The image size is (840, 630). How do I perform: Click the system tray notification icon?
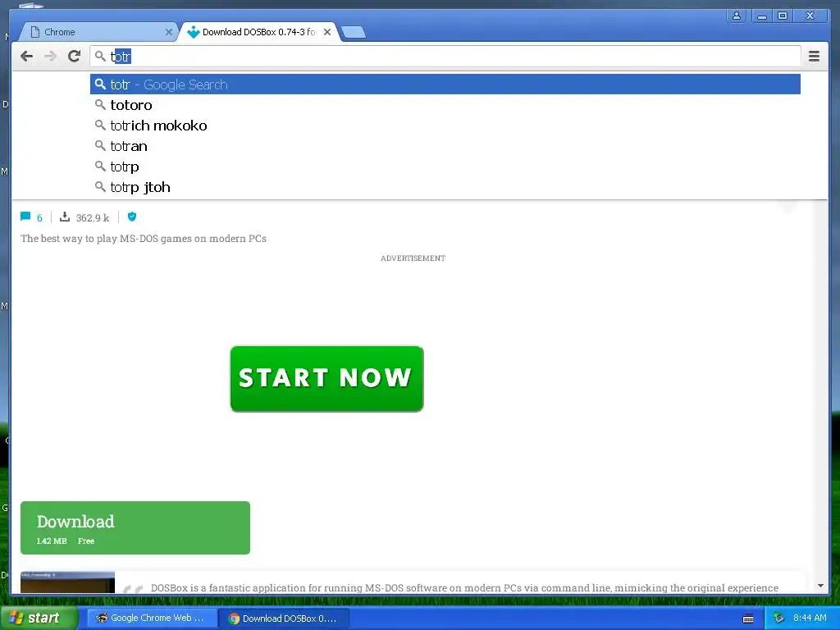[x=779, y=619]
